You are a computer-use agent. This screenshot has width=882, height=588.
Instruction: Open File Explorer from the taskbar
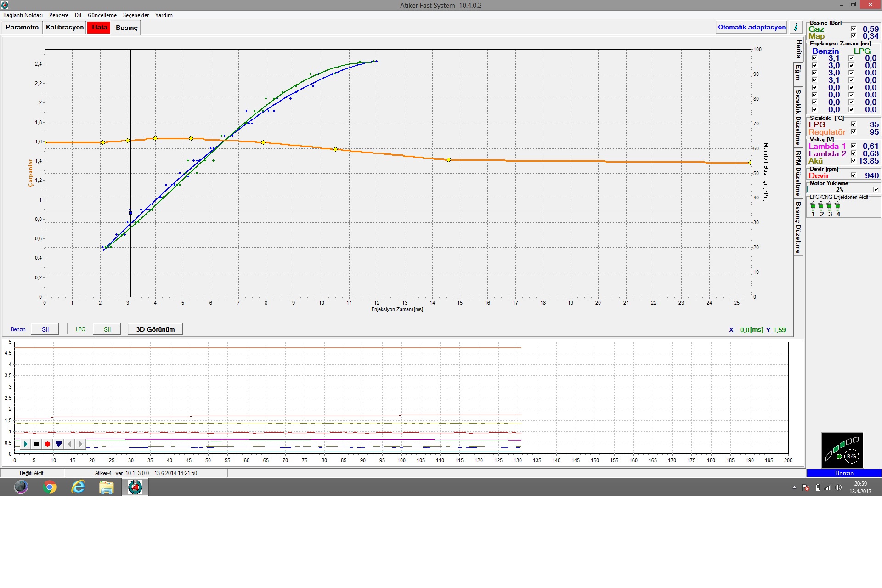[107, 487]
